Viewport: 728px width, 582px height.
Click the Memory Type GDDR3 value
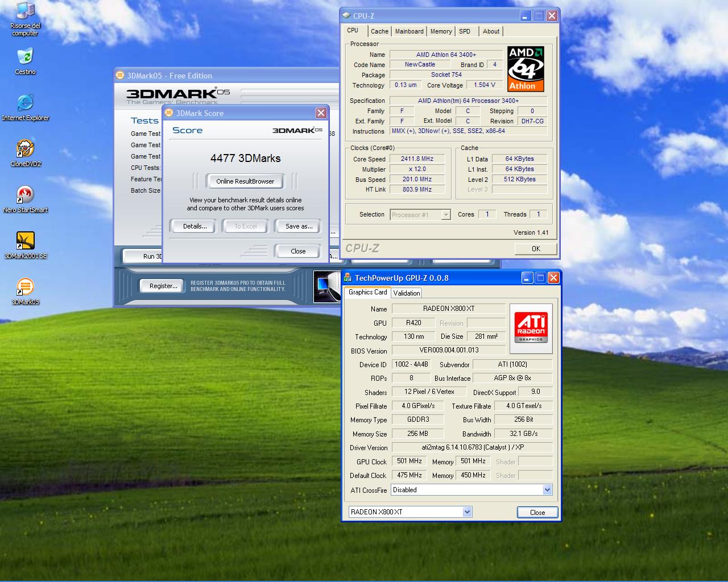[417, 419]
